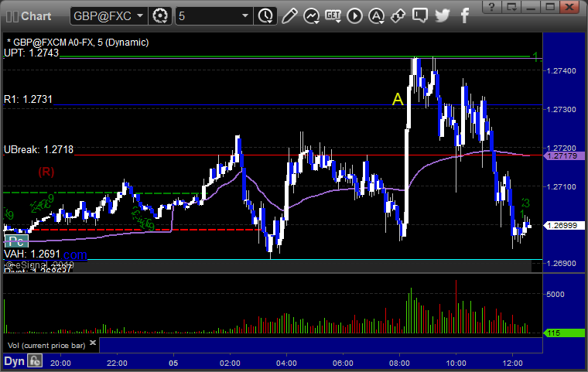Click the red (R) chart marker
588x372 pixels.
pos(46,172)
